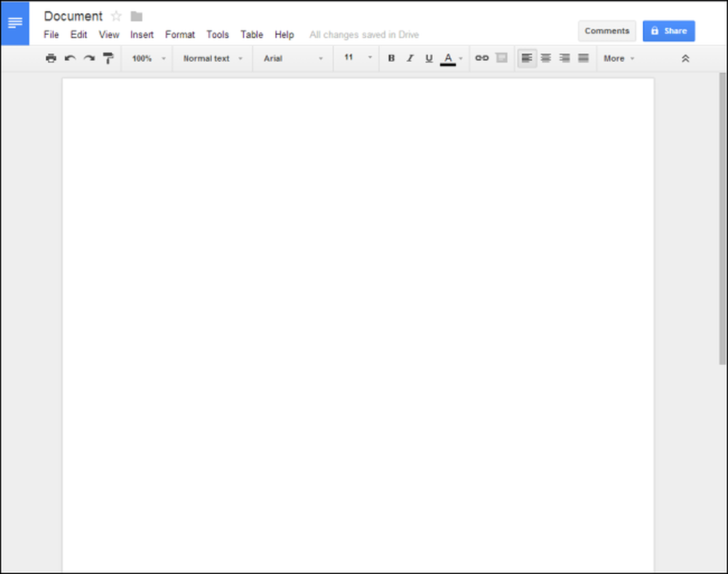Image resolution: width=728 pixels, height=574 pixels.
Task: Open the Normal text styles dropdown
Action: (213, 58)
